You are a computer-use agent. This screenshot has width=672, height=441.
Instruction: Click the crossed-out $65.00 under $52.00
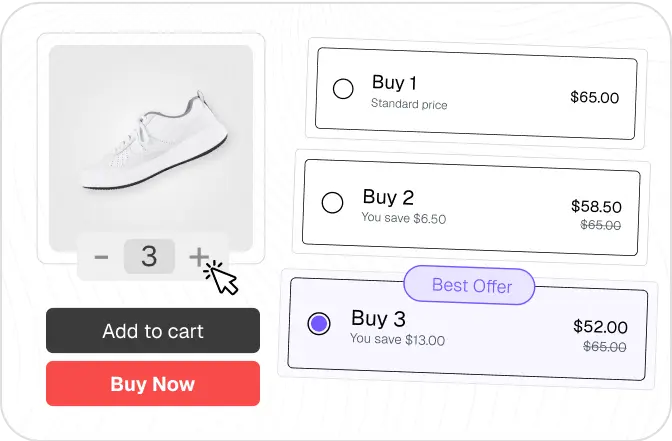pos(604,347)
